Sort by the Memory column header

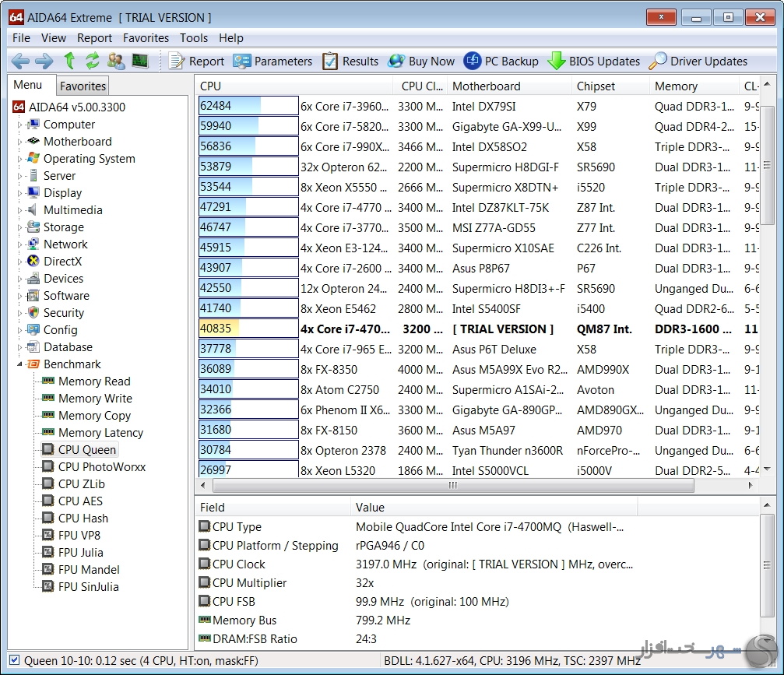(x=694, y=86)
